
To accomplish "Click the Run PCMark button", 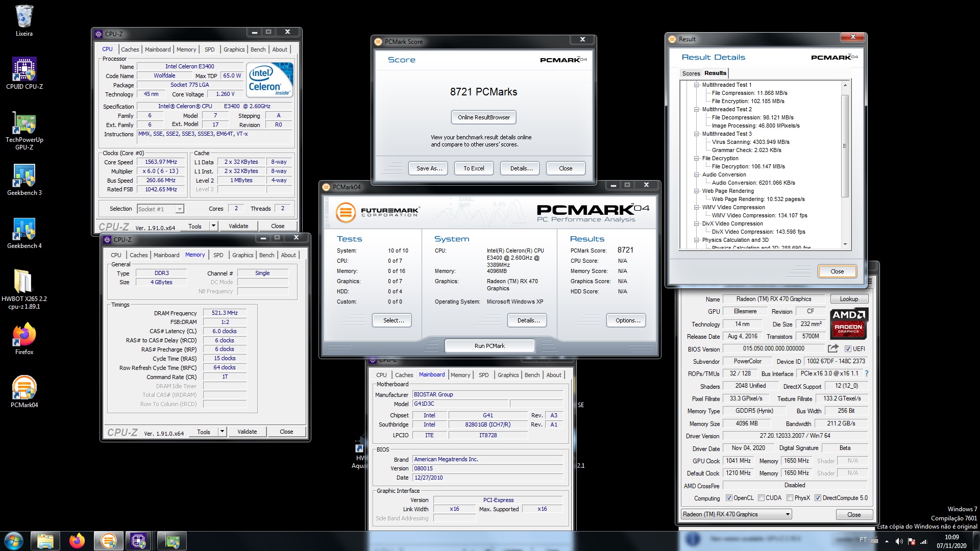I will [x=489, y=346].
